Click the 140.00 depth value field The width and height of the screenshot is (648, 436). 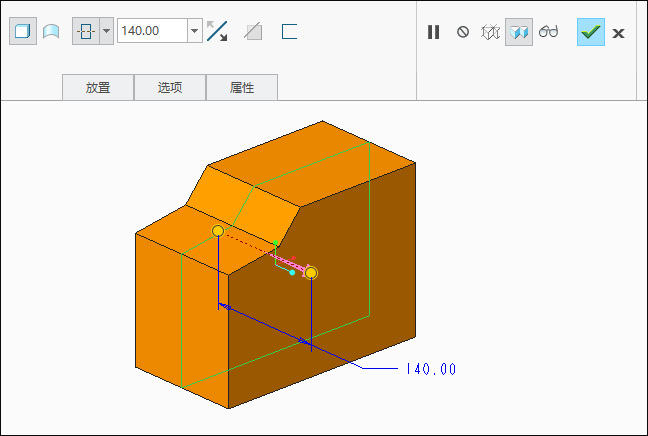tap(152, 31)
